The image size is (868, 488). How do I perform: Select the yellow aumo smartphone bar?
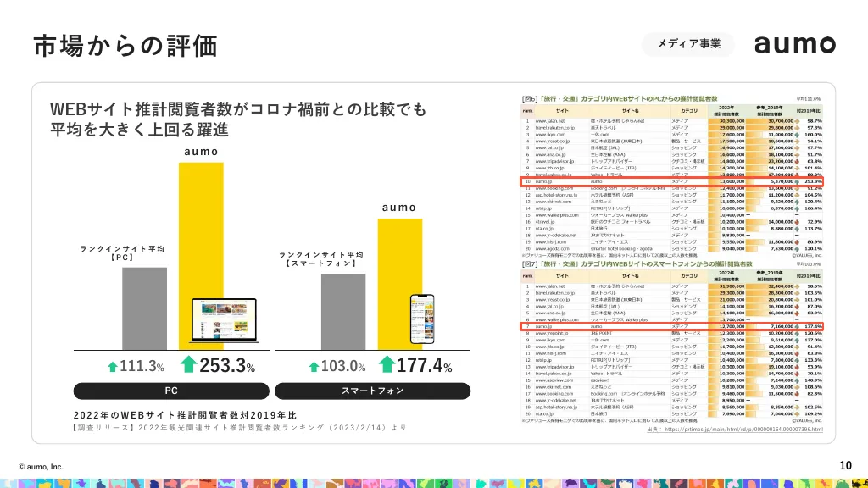(400, 285)
